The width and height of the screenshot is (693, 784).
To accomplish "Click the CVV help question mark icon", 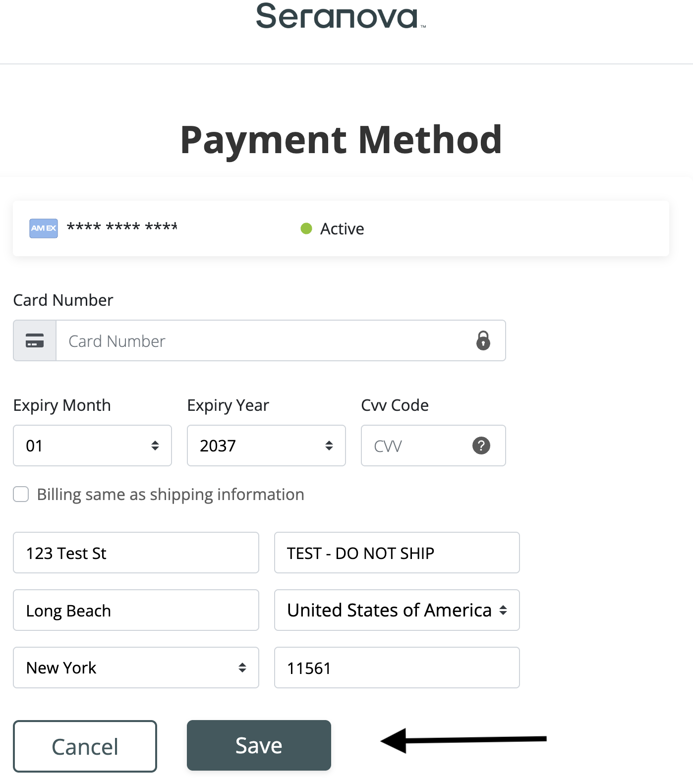I will point(481,446).
